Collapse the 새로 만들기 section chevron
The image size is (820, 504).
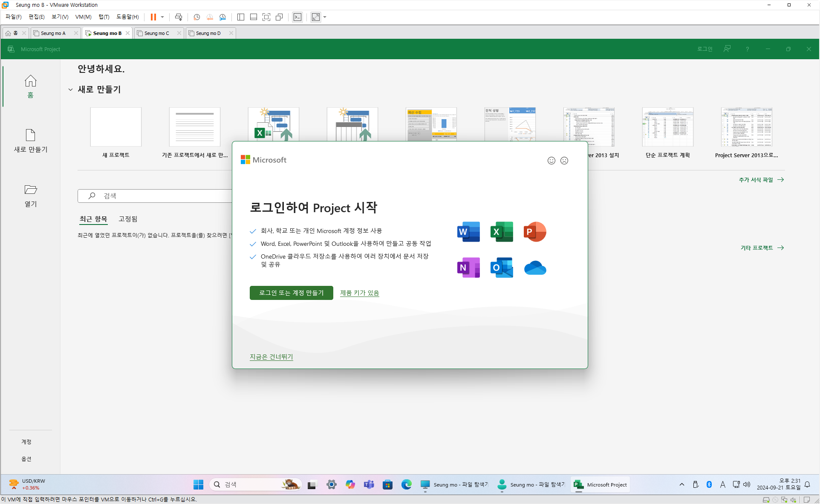click(70, 89)
